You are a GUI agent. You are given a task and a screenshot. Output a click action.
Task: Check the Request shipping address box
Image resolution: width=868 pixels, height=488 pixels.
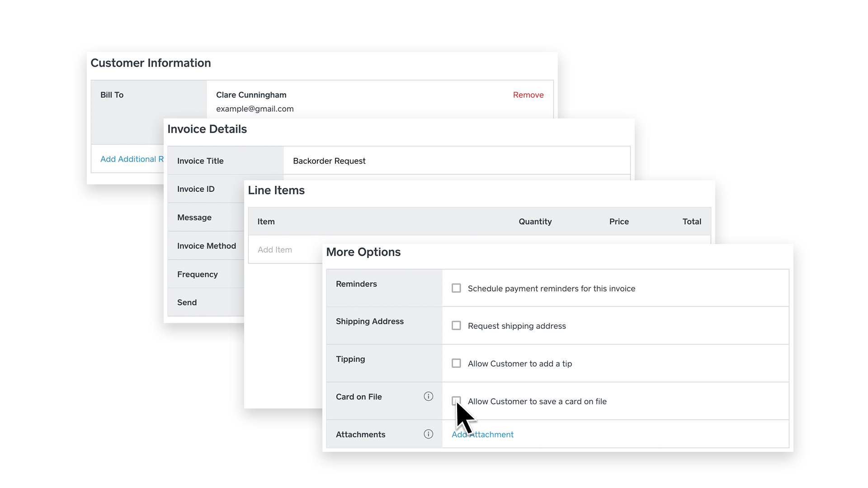[456, 326]
